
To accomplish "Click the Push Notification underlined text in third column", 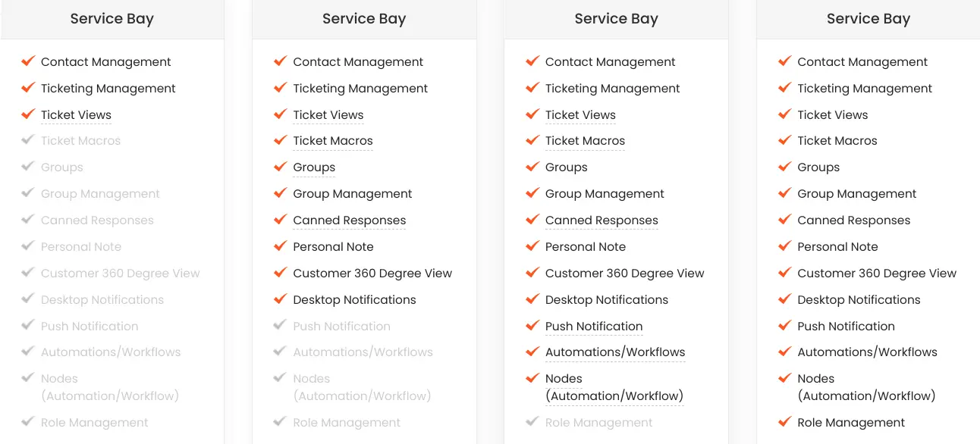I will click(594, 326).
